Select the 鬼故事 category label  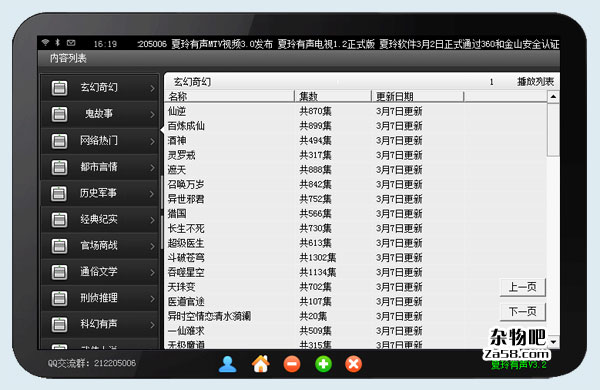click(99, 114)
